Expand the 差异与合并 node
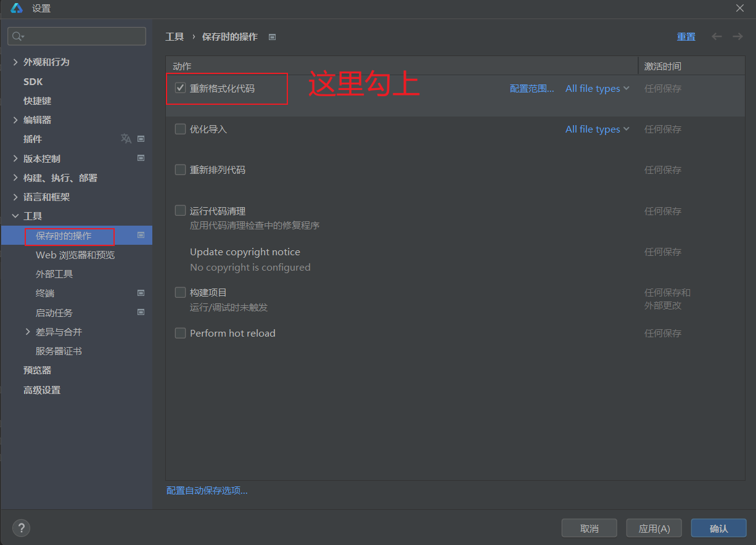 [27, 332]
